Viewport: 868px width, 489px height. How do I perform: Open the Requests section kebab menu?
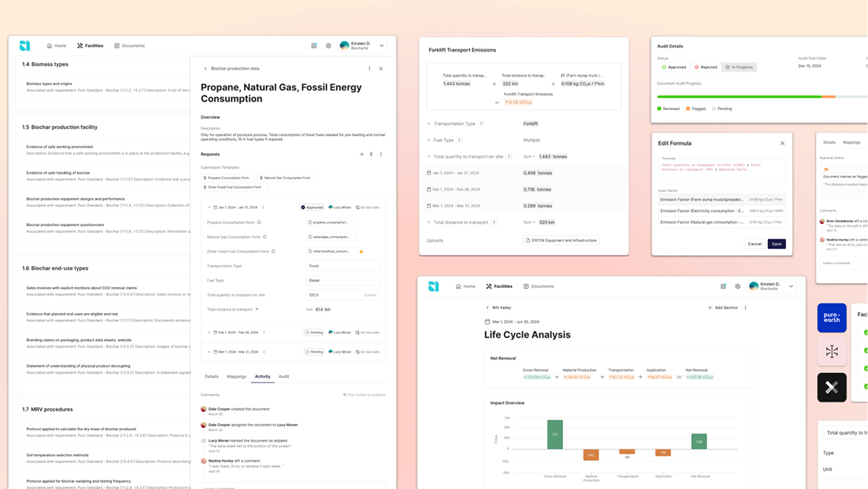(x=381, y=154)
